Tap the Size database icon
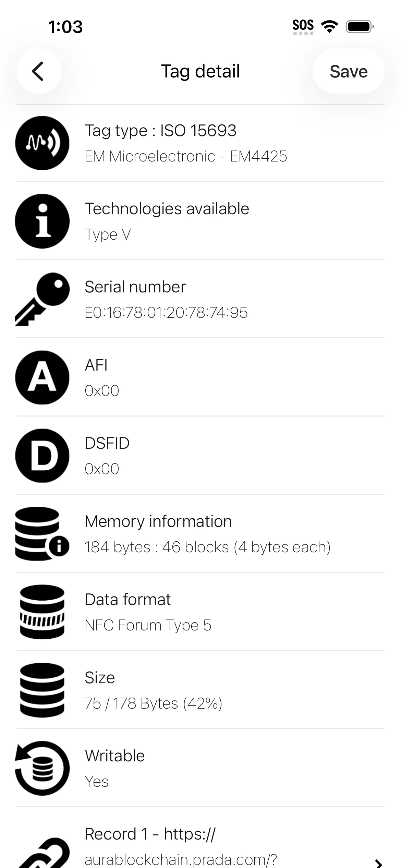 click(42, 690)
